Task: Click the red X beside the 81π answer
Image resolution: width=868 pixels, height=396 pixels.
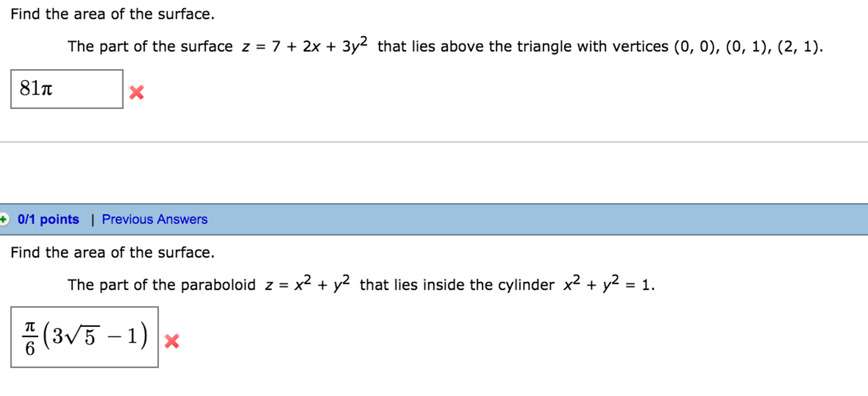Action: point(136,92)
